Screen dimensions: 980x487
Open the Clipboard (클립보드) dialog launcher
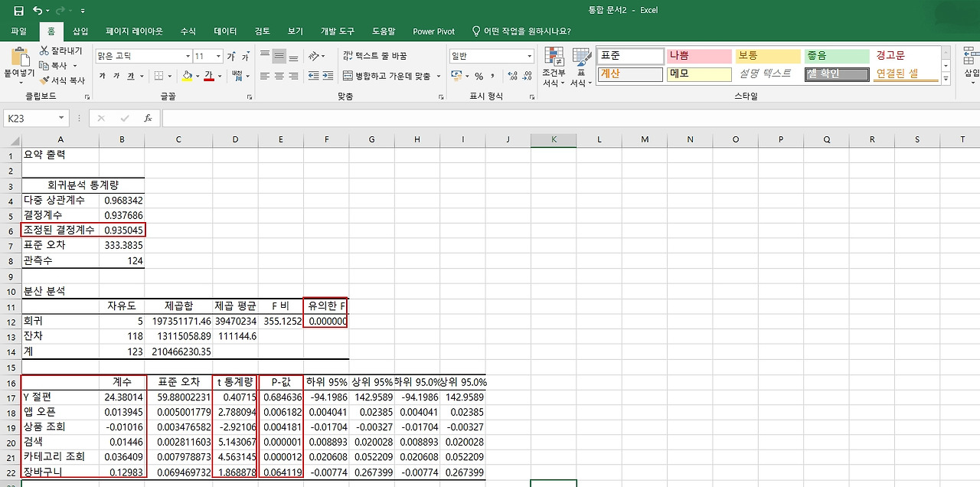coord(87,97)
